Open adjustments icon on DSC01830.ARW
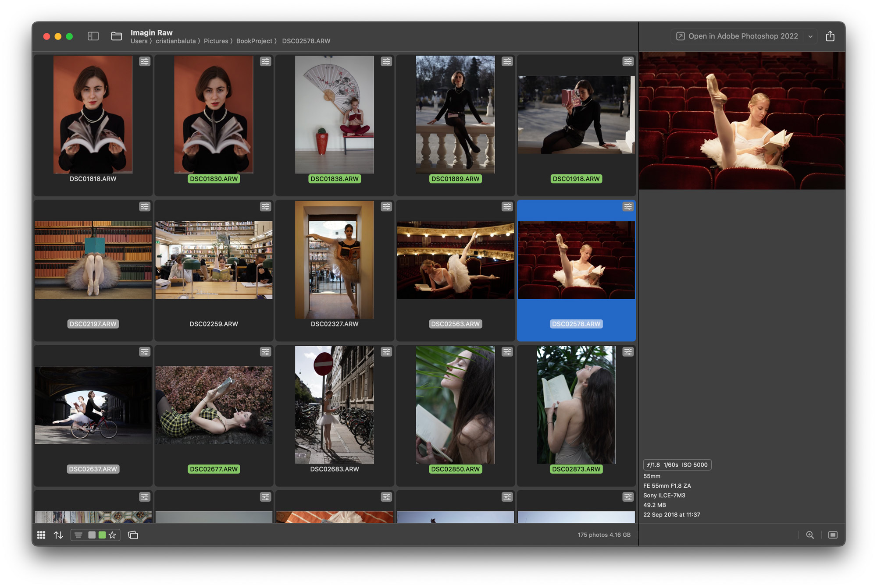 click(265, 61)
